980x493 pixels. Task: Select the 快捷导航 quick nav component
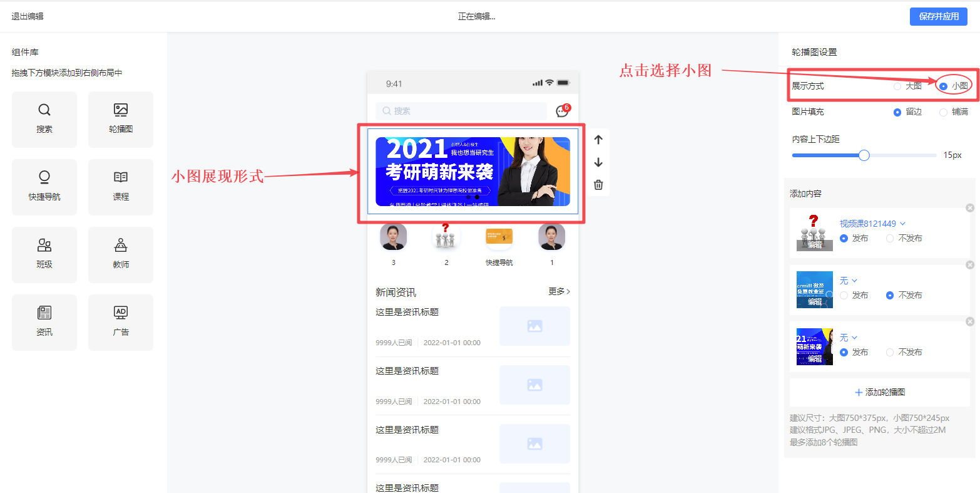click(x=44, y=187)
